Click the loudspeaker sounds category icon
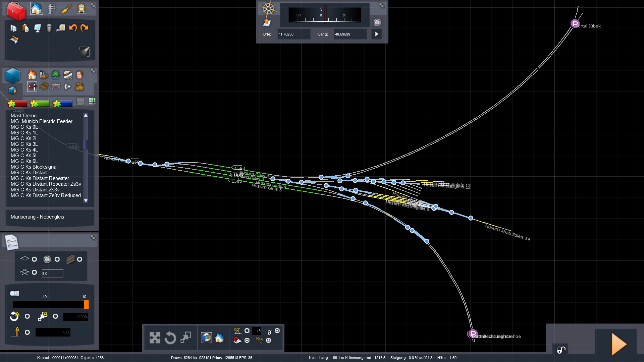 [67, 87]
